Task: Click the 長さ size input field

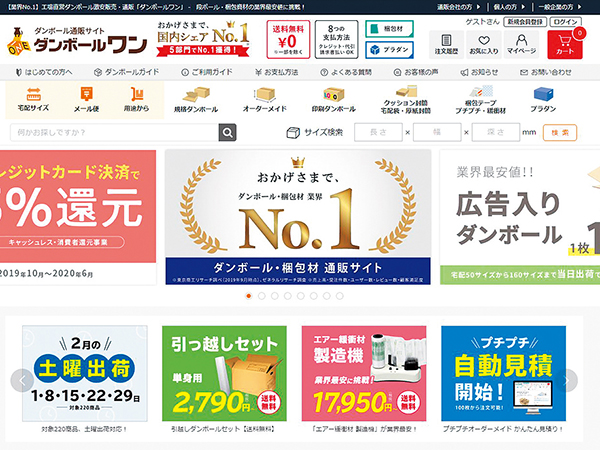Action: pos(378,132)
